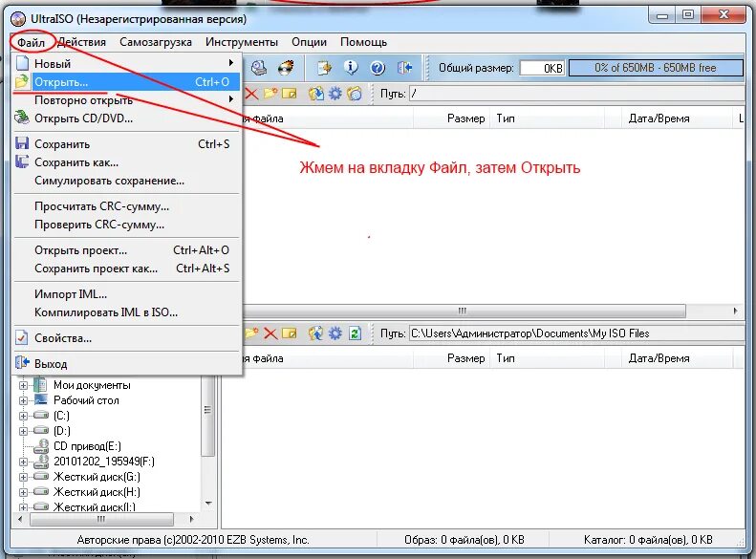Click the upper Путь field showing /

pyautogui.click(x=576, y=94)
